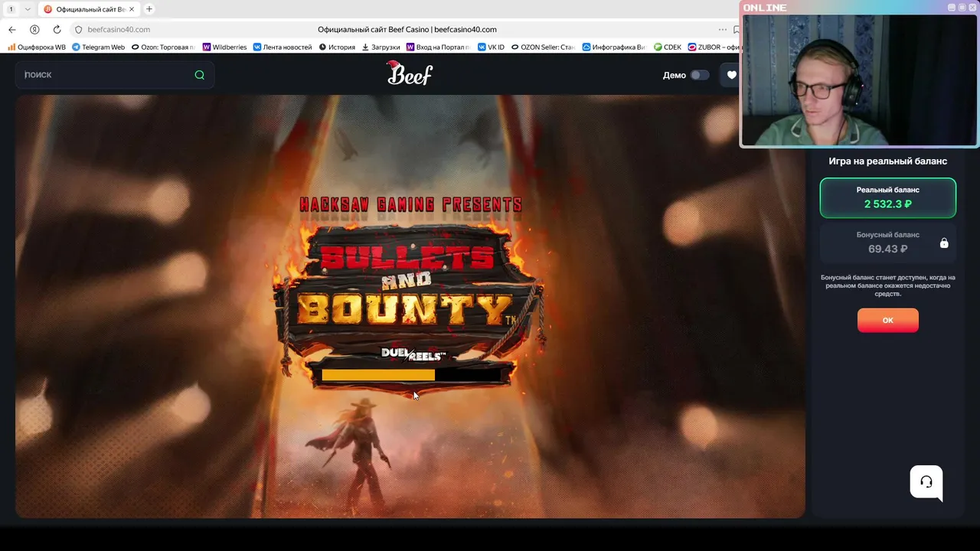Open the Wildberries bookmark
The height and width of the screenshot is (551, 980).
[224, 47]
